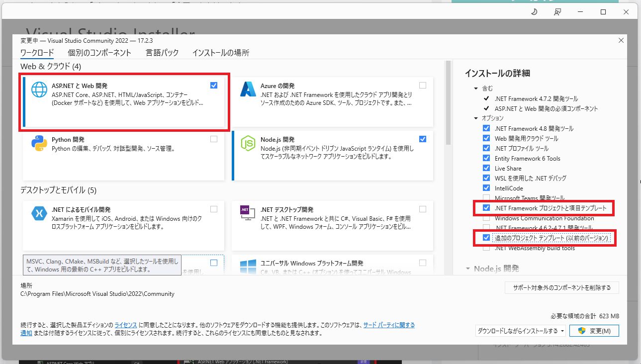The width and height of the screenshot is (641, 364).
Task: Uncheck the Node.js 開発 workload
Action: (423, 139)
